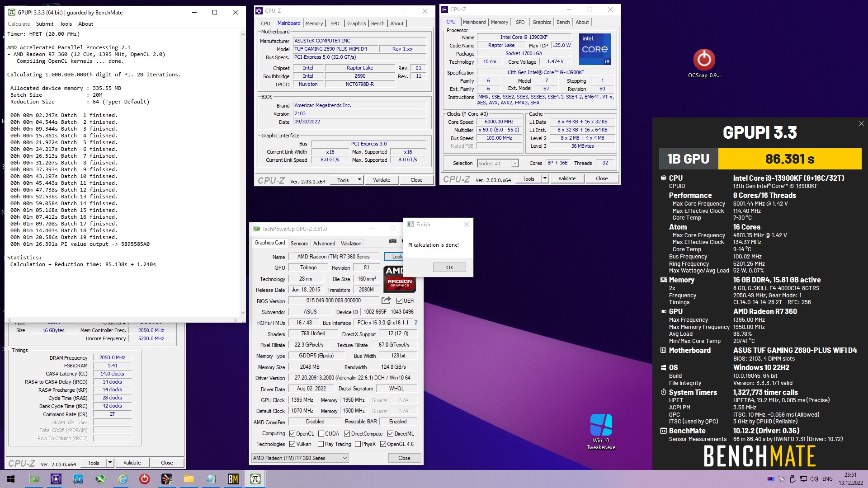Click the GPUPI vertical scrollbar down arrow
The width and height of the screenshot is (868, 488).
(x=242, y=312)
